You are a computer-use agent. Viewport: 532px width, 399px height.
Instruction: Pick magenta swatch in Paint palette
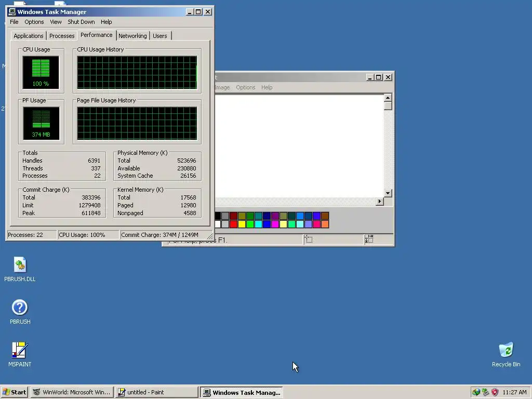click(275, 224)
